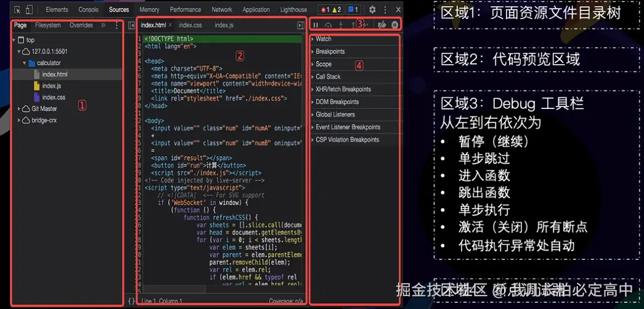Screen dimensions: 644x309
Task: Toggle pause on exceptions
Action: pyautogui.click(x=394, y=25)
